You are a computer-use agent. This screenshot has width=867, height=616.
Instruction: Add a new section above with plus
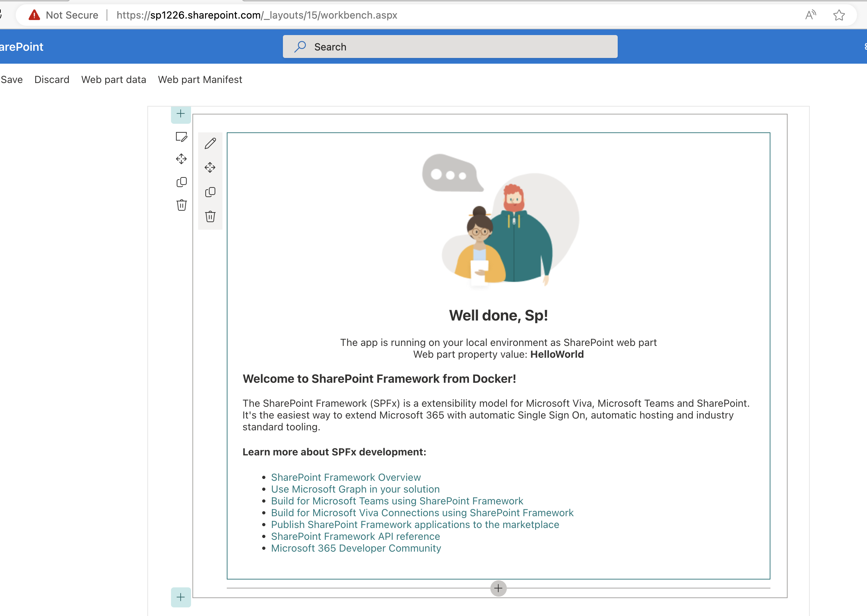[181, 114]
